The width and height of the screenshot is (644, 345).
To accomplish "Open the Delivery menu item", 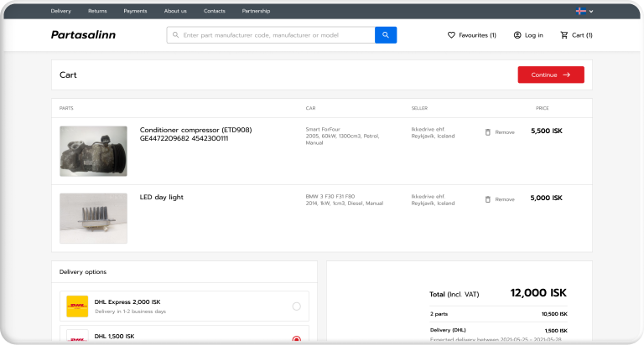I will tap(61, 11).
